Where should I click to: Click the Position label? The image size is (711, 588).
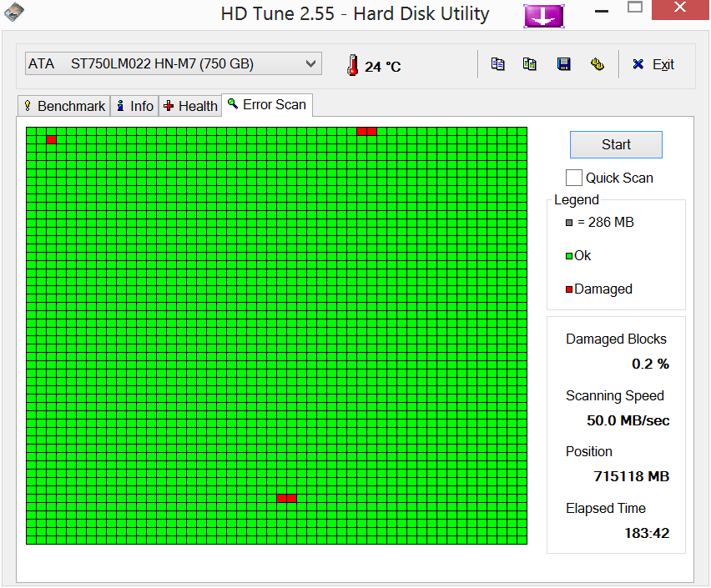pyautogui.click(x=588, y=451)
